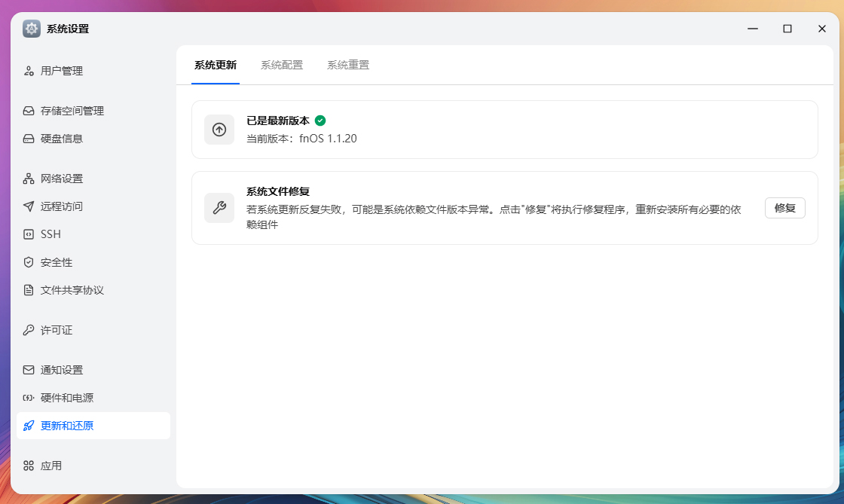Open 通知设置 via its mail icon

click(30, 369)
